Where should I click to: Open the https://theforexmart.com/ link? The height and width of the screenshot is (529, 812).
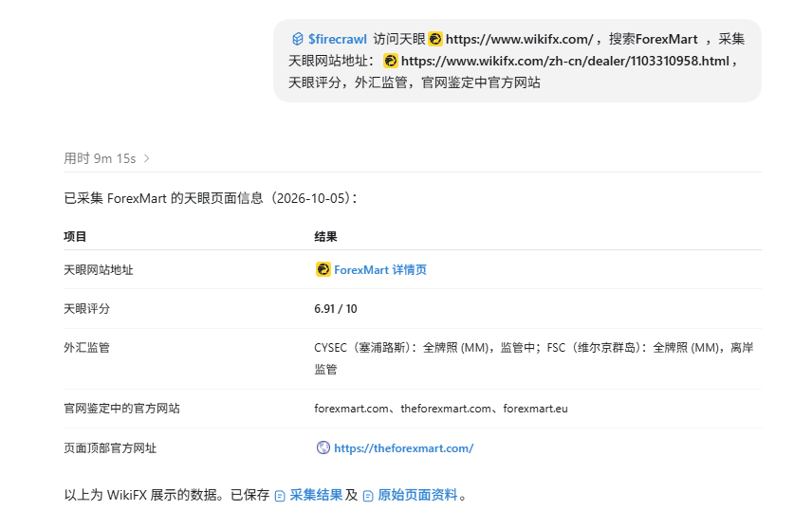click(x=403, y=448)
